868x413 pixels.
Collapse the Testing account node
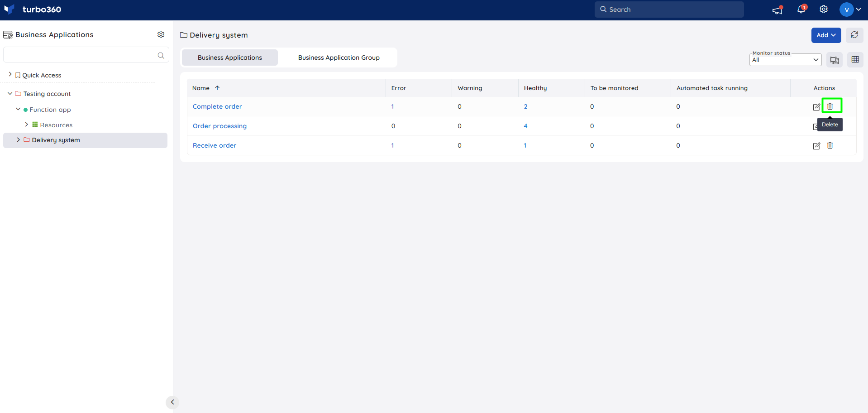click(10, 93)
